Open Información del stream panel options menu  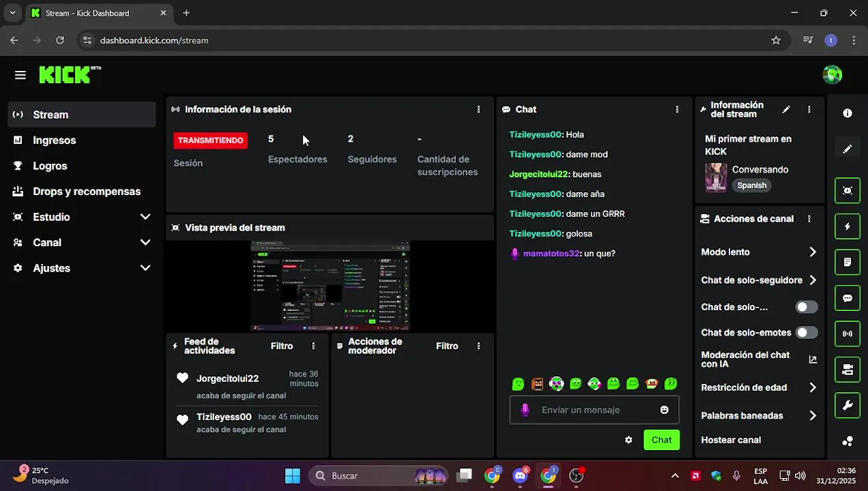[x=809, y=109]
